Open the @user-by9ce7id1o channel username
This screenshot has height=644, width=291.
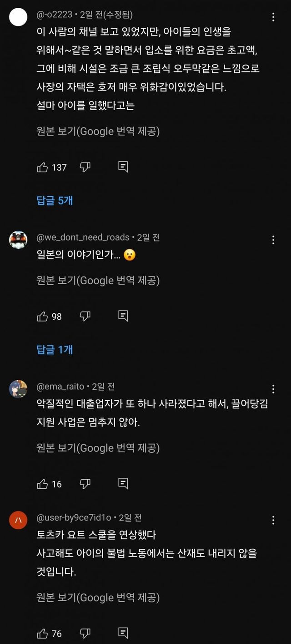coord(74,518)
